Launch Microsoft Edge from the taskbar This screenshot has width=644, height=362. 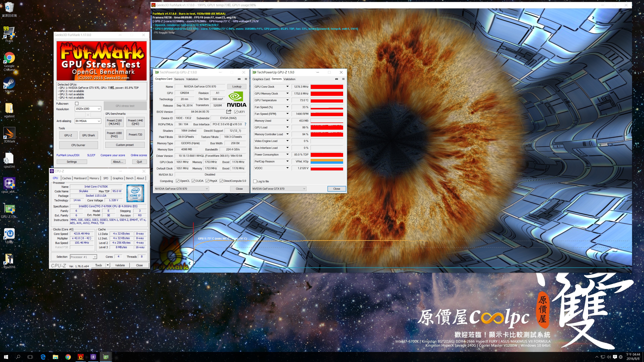click(43, 357)
